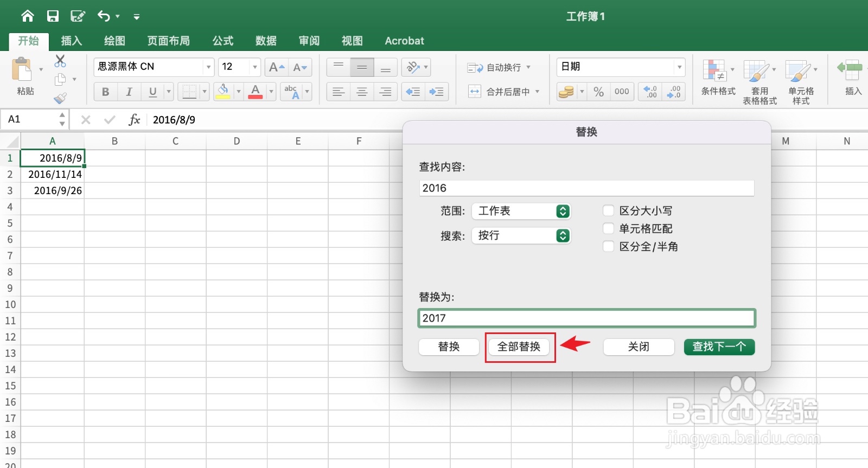
Task: Click the bottom align icon
Action: (x=385, y=67)
